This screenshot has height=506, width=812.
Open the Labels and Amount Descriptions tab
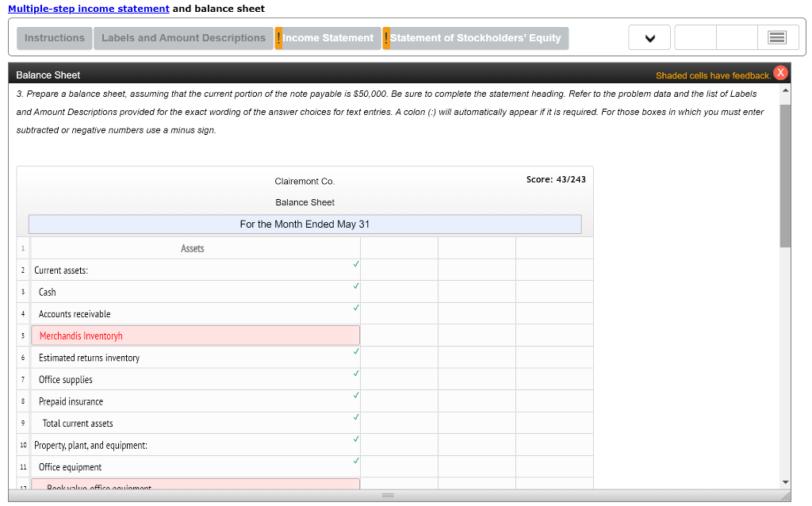coord(183,36)
